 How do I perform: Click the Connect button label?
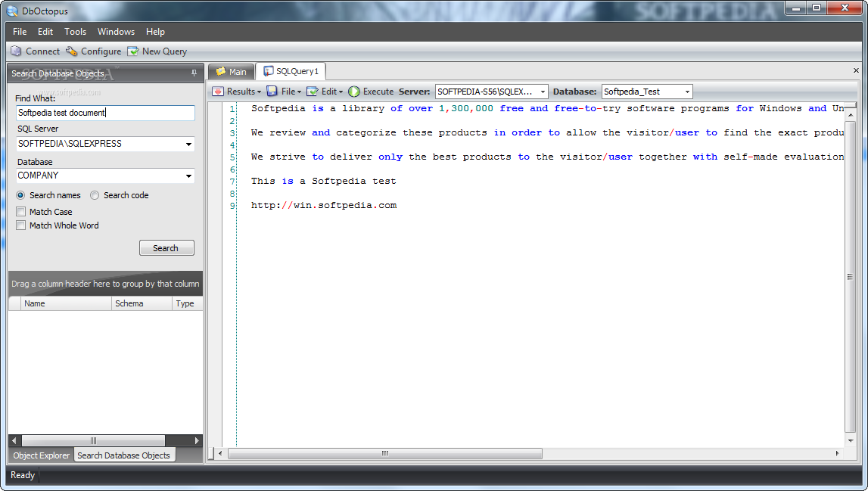pos(42,51)
